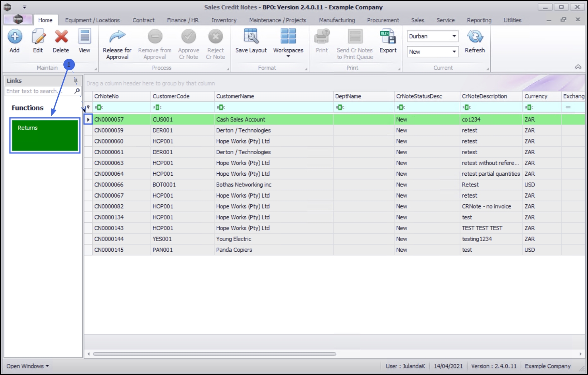The height and width of the screenshot is (375, 588).
Task: Click the Save Layout icon
Action: click(251, 37)
